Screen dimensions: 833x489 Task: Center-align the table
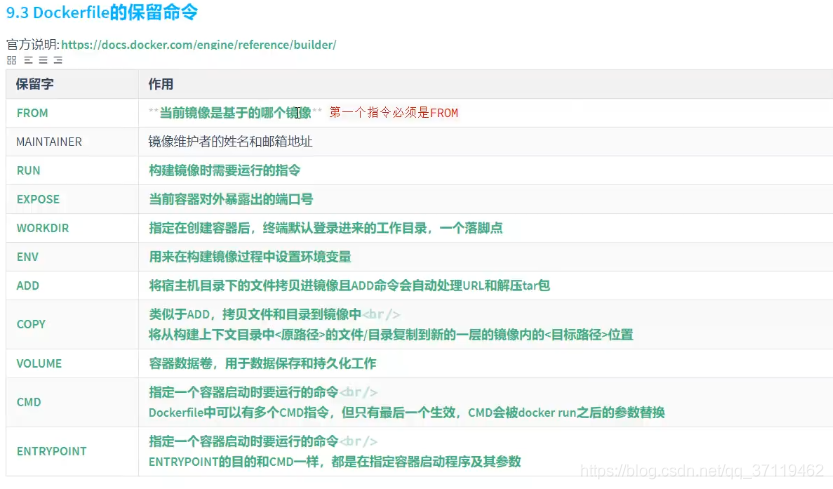point(43,60)
